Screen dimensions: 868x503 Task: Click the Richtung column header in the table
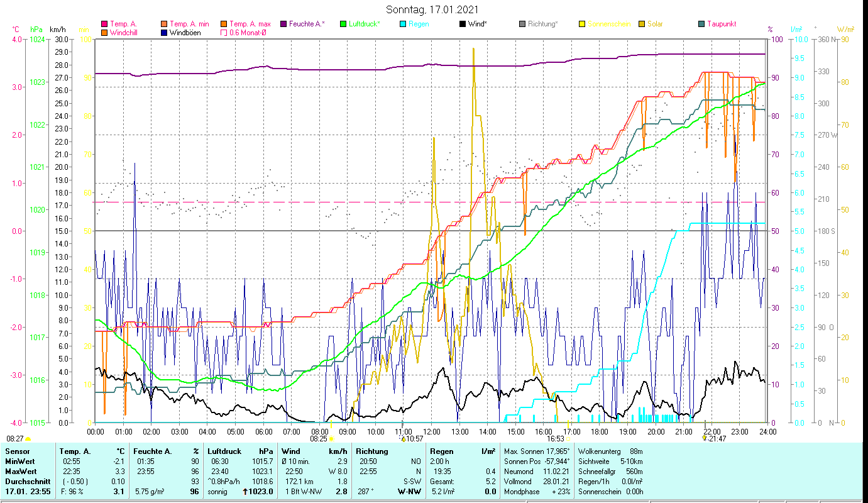click(372, 451)
